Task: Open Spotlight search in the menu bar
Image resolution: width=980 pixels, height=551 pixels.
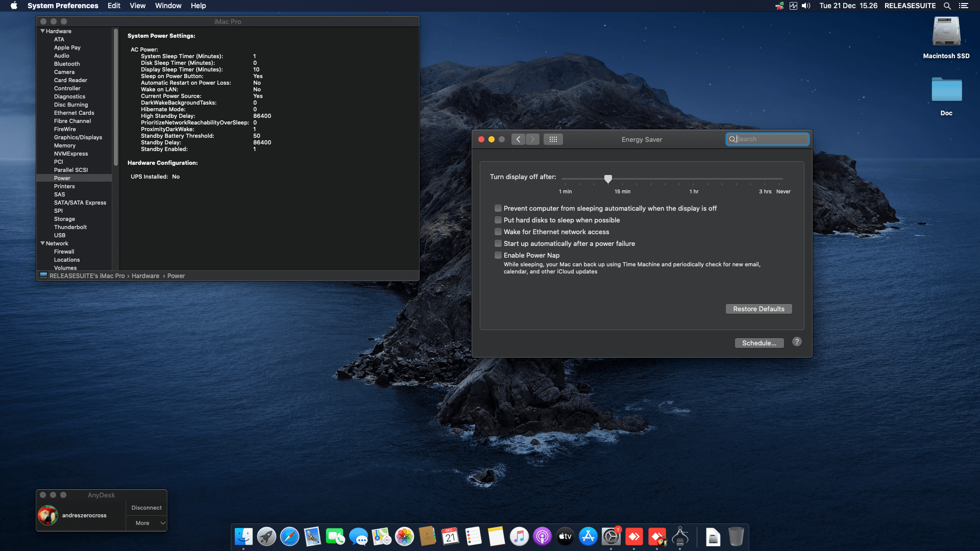Action: (947, 6)
